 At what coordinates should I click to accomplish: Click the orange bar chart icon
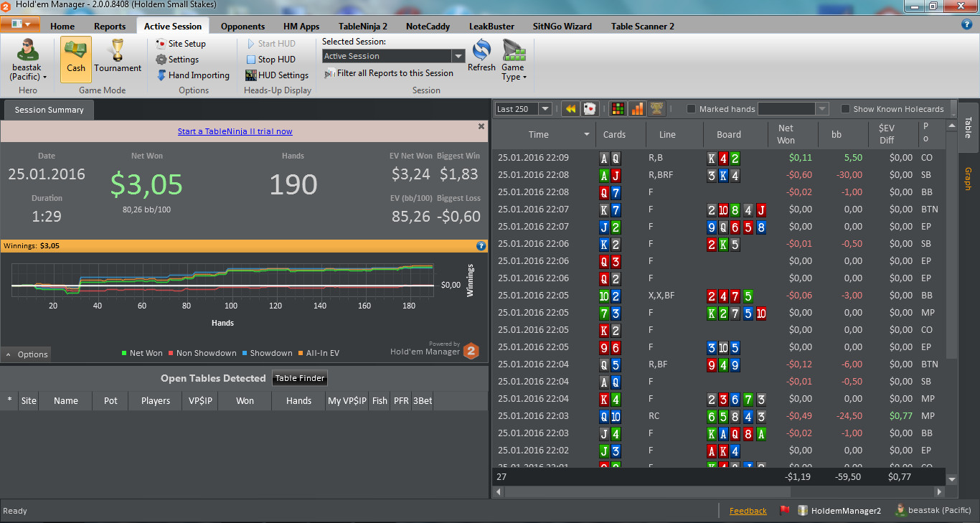coord(636,109)
